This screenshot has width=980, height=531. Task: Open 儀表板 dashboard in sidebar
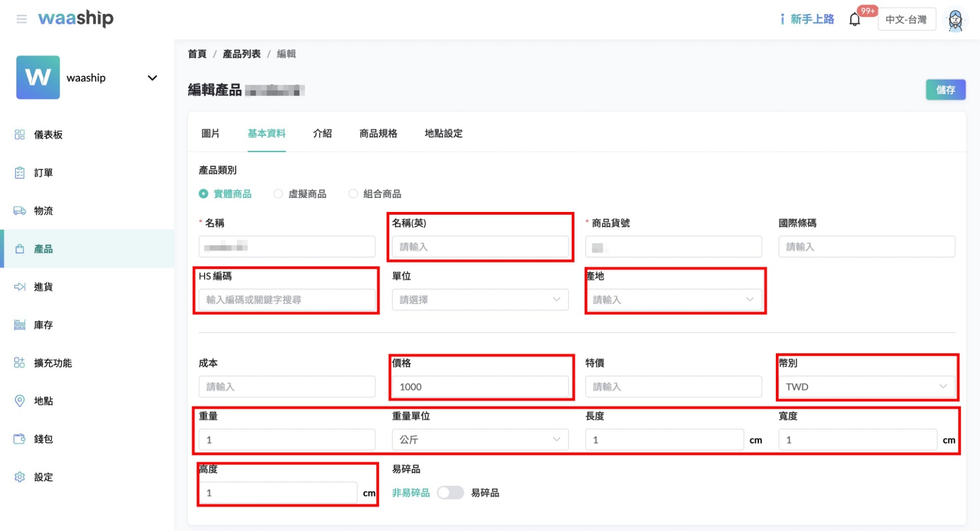[x=47, y=135]
